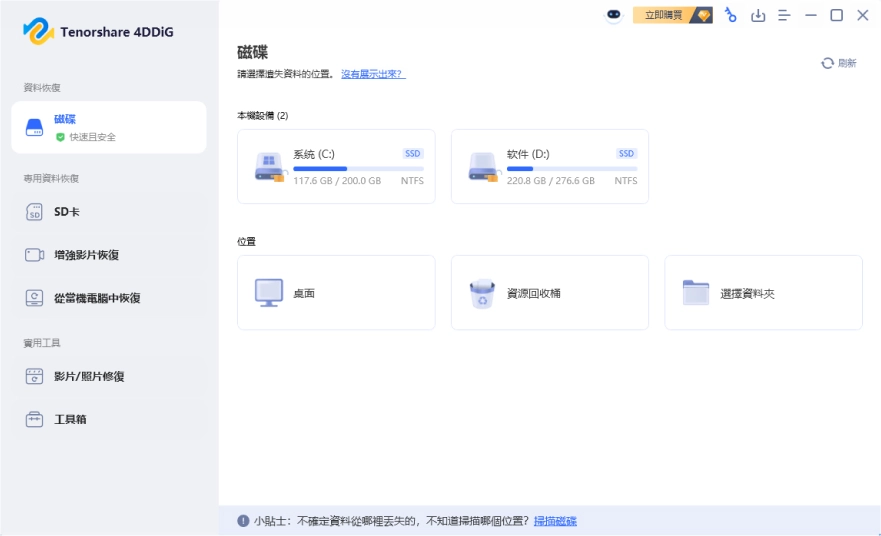Screen dimensions: 881x536
Task: Click the recycle bin icon
Action: pyautogui.click(x=482, y=294)
